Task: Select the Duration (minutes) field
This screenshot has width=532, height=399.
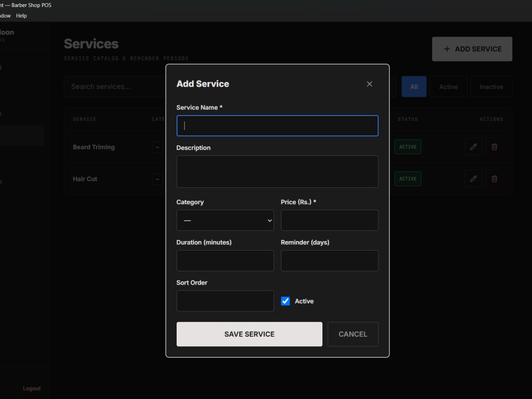Action: pyautogui.click(x=225, y=261)
